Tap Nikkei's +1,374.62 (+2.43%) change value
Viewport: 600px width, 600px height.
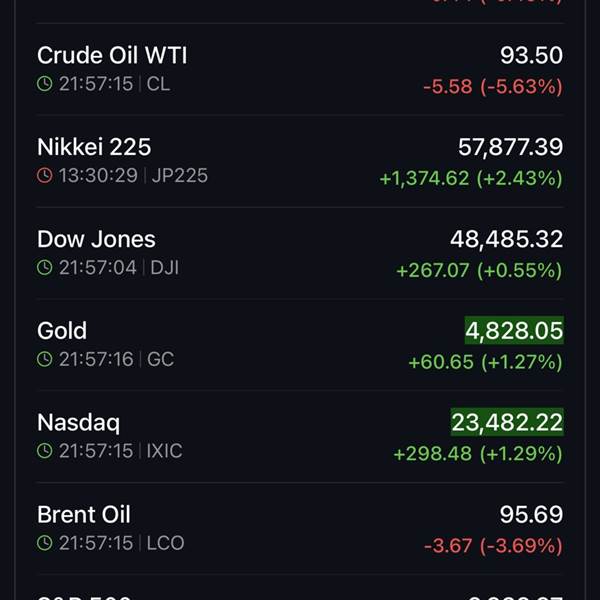pos(470,178)
